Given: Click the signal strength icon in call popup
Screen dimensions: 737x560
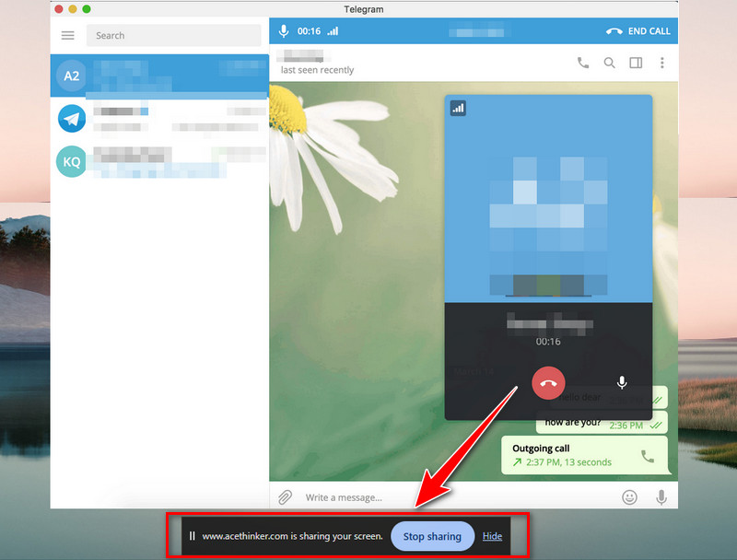Looking at the screenshot, I should pyautogui.click(x=458, y=108).
